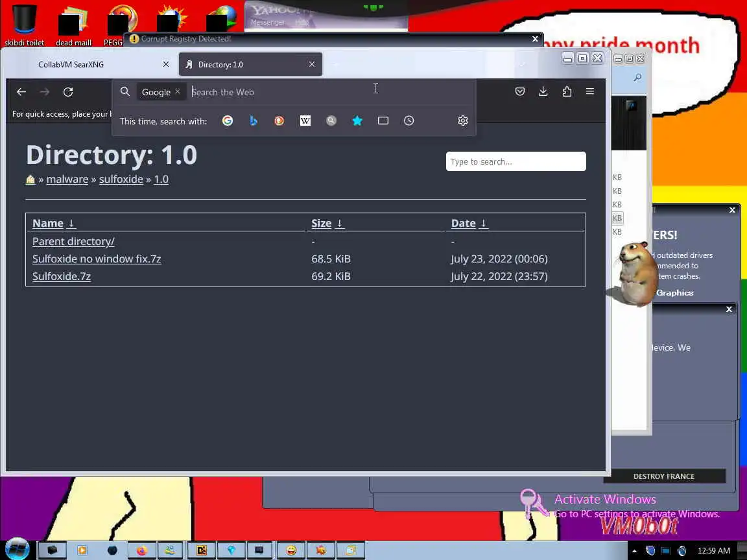This screenshot has width=747, height=560.
Task: Open the malware breadcrumb link
Action: pyautogui.click(x=67, y=179)
